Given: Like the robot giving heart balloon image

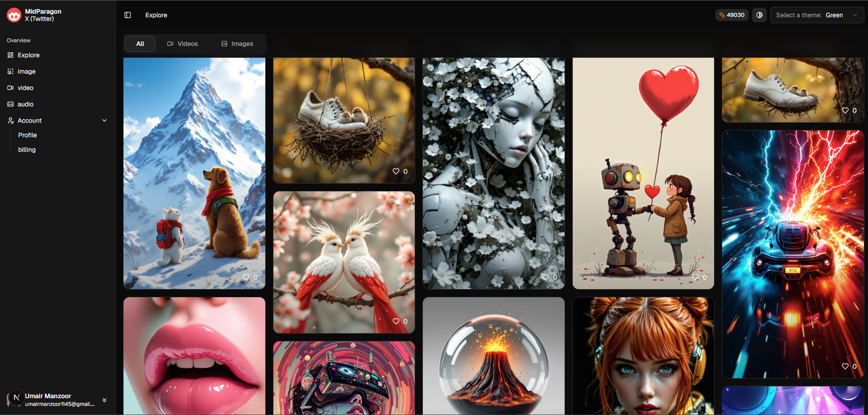Looking at the screenshot, I should click(695, 277).
